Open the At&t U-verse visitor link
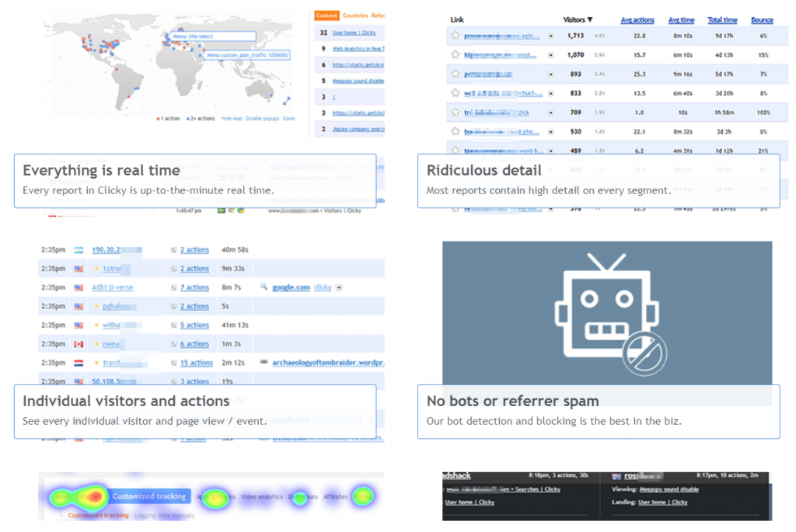 click(112, 287)
